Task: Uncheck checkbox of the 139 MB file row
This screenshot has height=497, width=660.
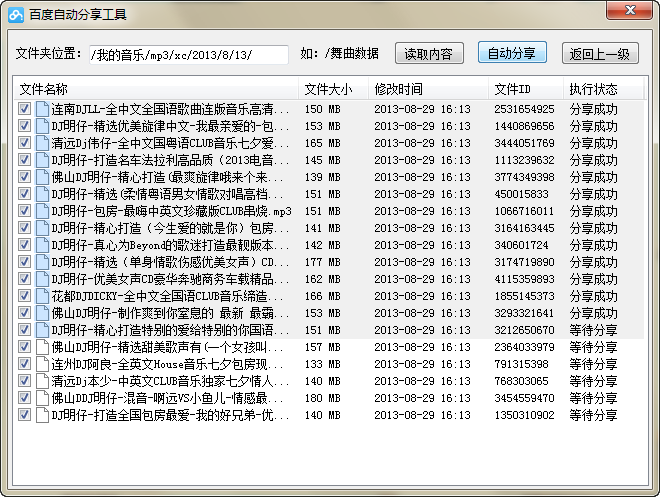Action: pyautogui.click(x=24, y=177)
